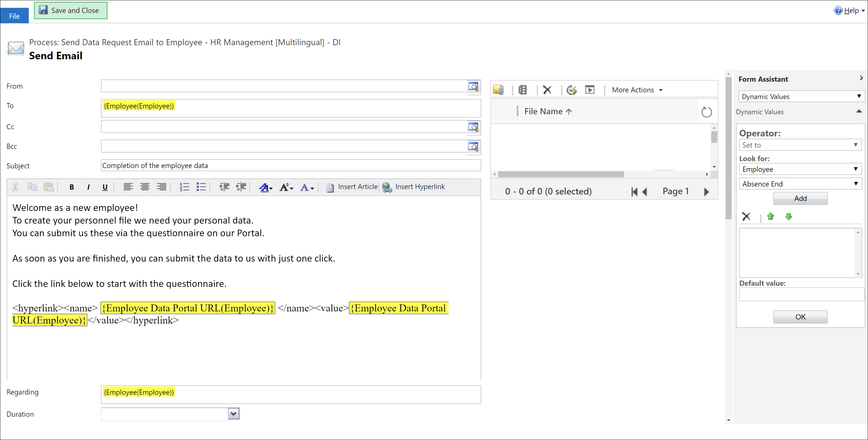
Task: Open lookup for the Cc field
Action: [473, 127]
